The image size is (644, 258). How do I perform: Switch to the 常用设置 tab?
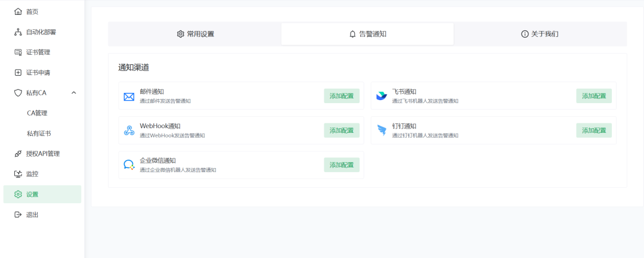196,34
